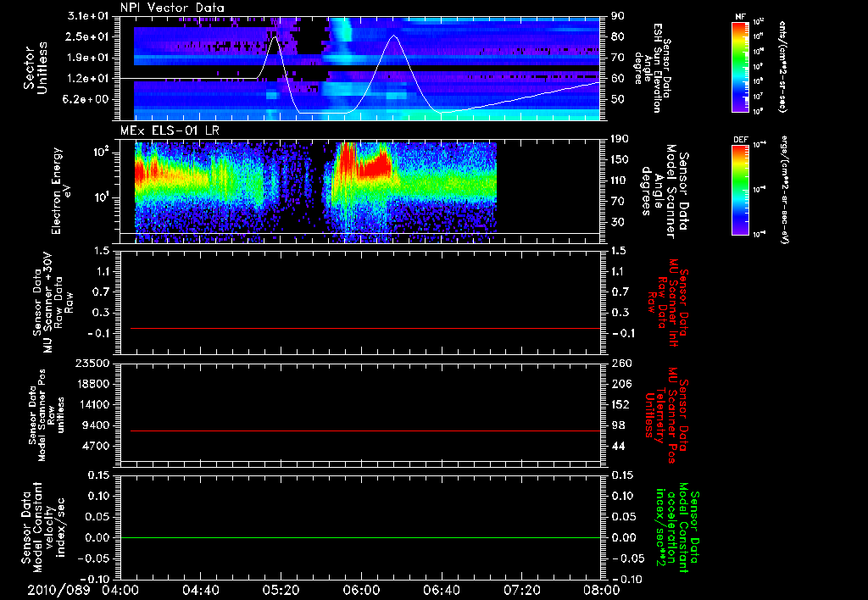This screenshot has height=600, width=868.
Task: Click the '04:40' time axis label
Action: [200, 590]
